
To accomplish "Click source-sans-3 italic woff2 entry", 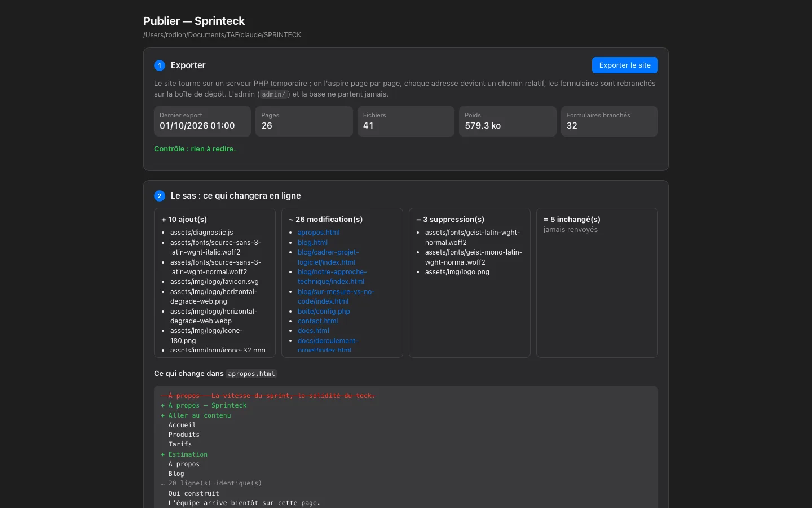I will click(x=215, y=247).
